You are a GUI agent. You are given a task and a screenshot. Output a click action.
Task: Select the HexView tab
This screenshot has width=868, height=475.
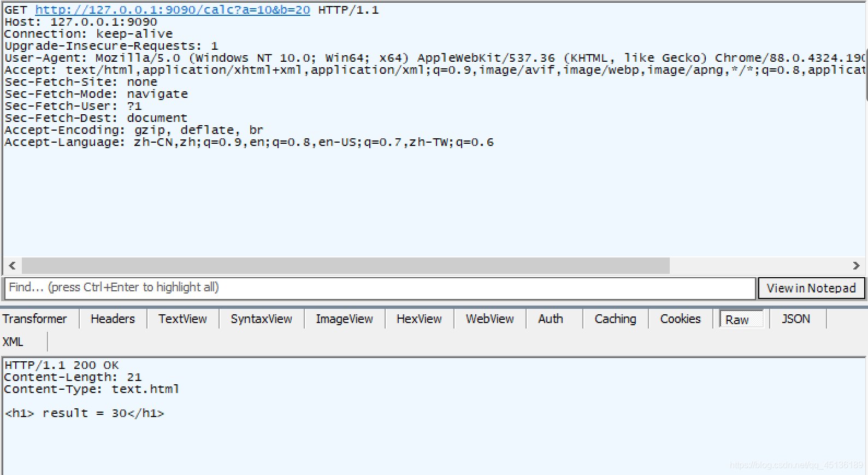(x=419, y=319)
